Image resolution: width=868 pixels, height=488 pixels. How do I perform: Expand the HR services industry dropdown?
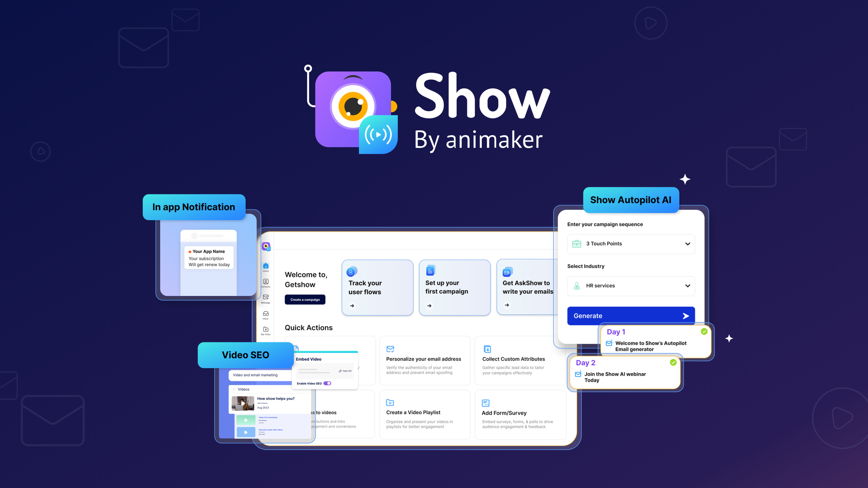pos(687,285)
